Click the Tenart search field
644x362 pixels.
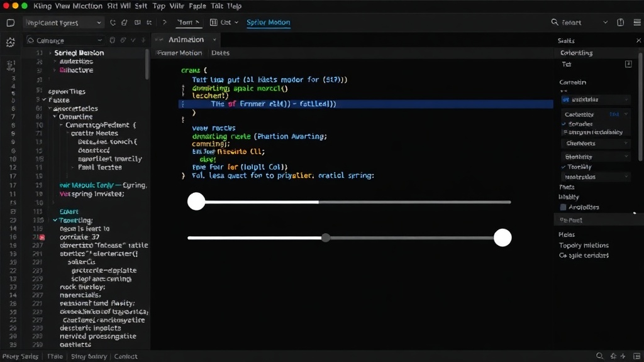pos(579,23)
